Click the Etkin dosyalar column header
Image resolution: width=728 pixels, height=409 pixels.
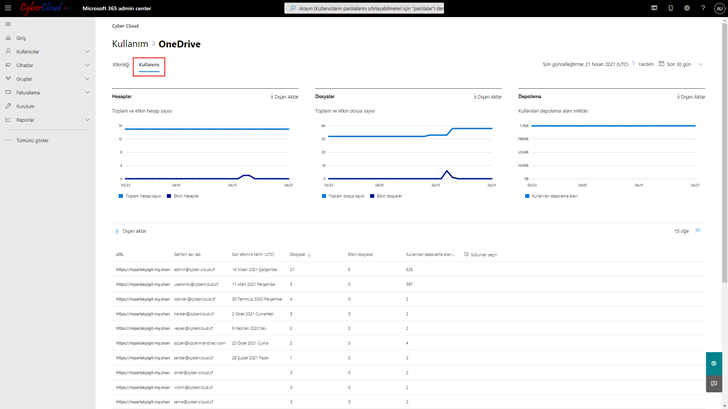(x=360, y=254)
